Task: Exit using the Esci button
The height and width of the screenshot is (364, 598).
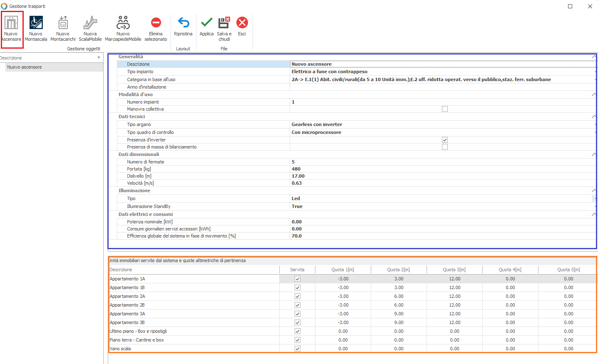Action: [x=242, y=23]
